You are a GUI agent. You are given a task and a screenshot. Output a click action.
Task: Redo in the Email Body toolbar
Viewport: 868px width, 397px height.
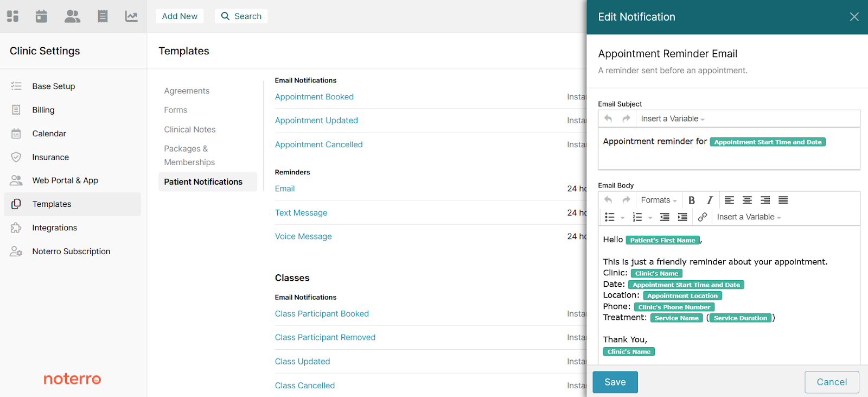click(626, 200)
